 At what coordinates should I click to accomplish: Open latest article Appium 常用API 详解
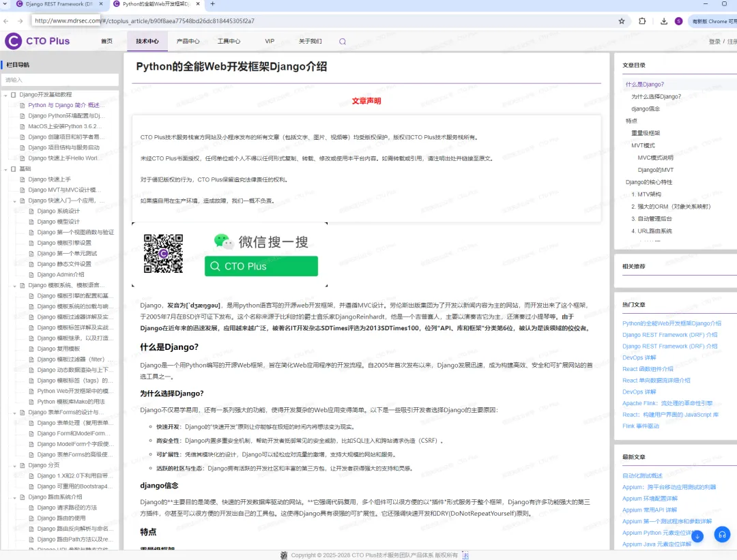point(650,510)
